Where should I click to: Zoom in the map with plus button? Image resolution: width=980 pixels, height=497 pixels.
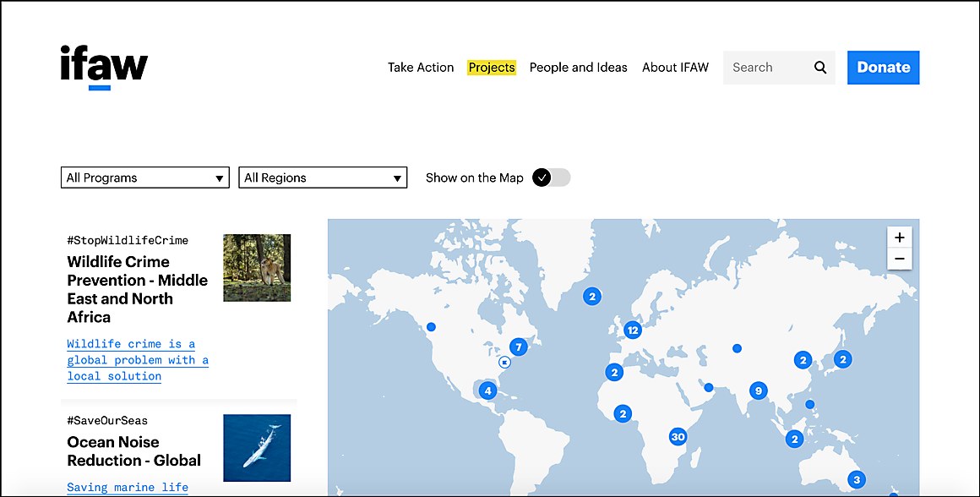tap(900, 238)
